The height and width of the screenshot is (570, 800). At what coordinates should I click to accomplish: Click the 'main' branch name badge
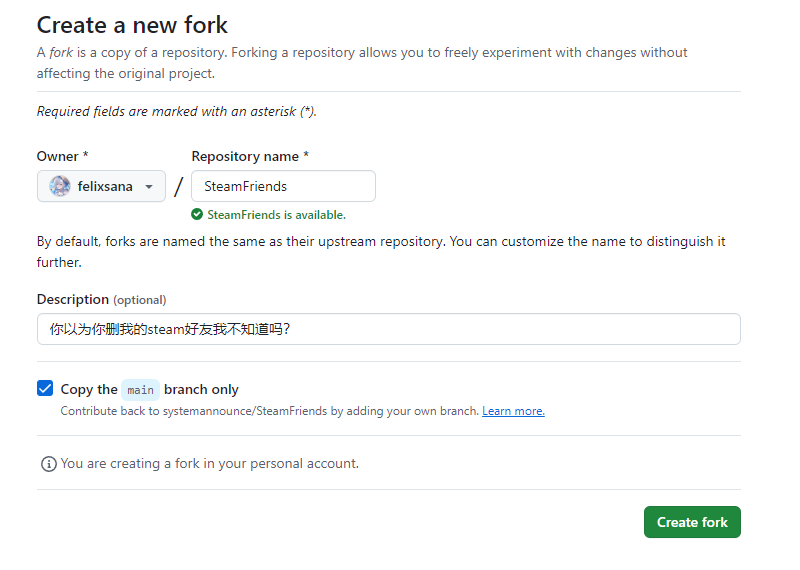tap(140, 390)
